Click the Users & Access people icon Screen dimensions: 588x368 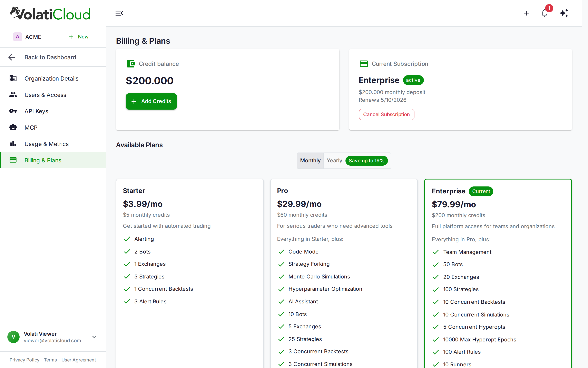tap(13, 95)
